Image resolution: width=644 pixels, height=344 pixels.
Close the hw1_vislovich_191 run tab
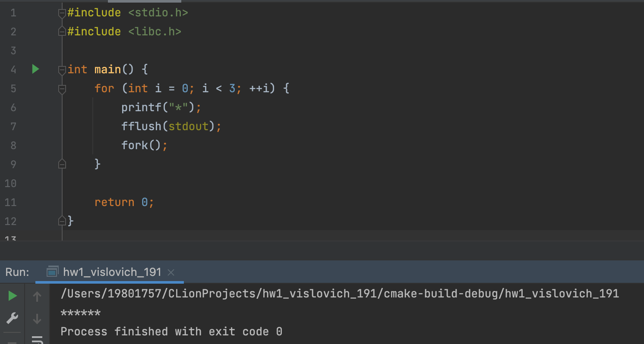pyautogui.click(x=171, y=272)
